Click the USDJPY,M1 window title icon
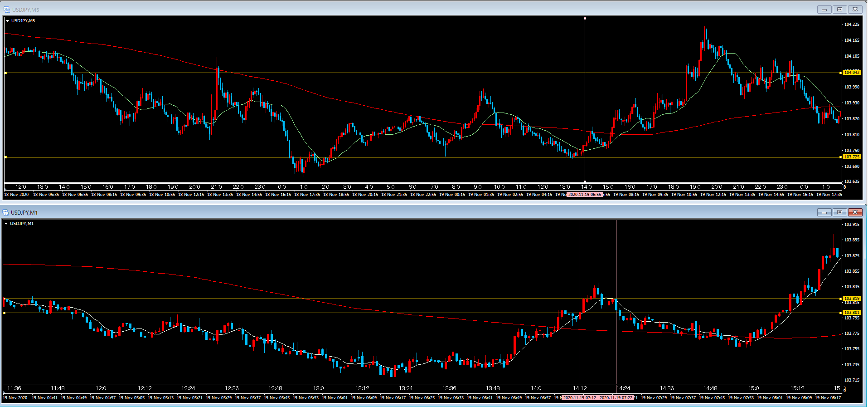Viewport: 868px width, 407px height. coord(6,212)
